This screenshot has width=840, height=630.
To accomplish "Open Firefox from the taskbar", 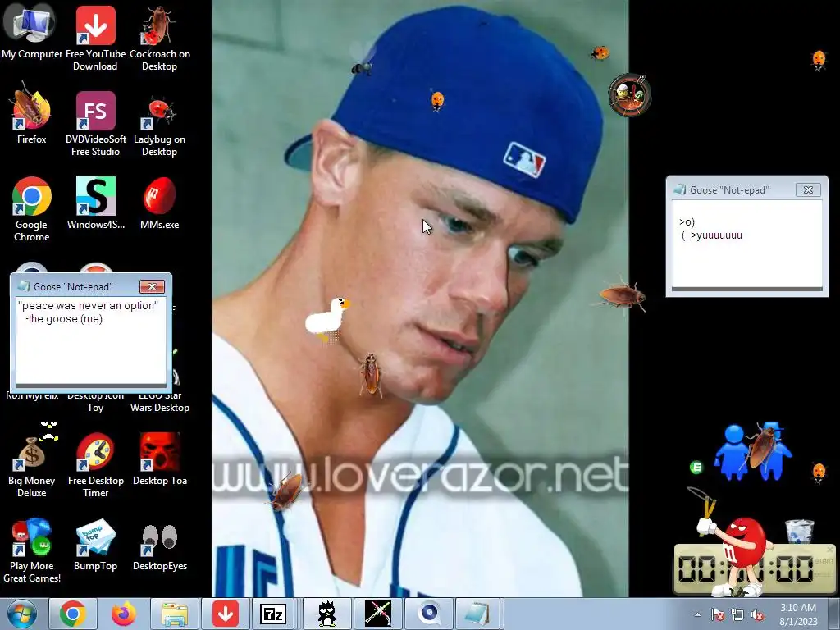I will (x=124, y=614).
